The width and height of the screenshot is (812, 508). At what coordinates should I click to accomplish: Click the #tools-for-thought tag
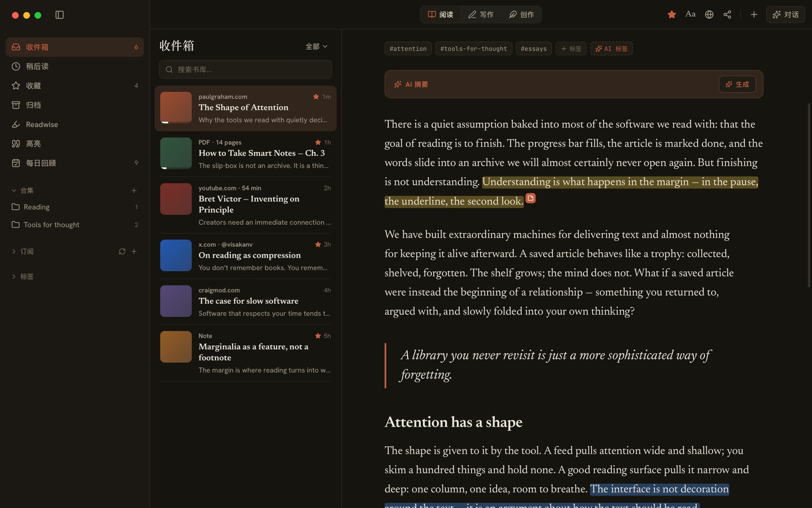point(473,49)
